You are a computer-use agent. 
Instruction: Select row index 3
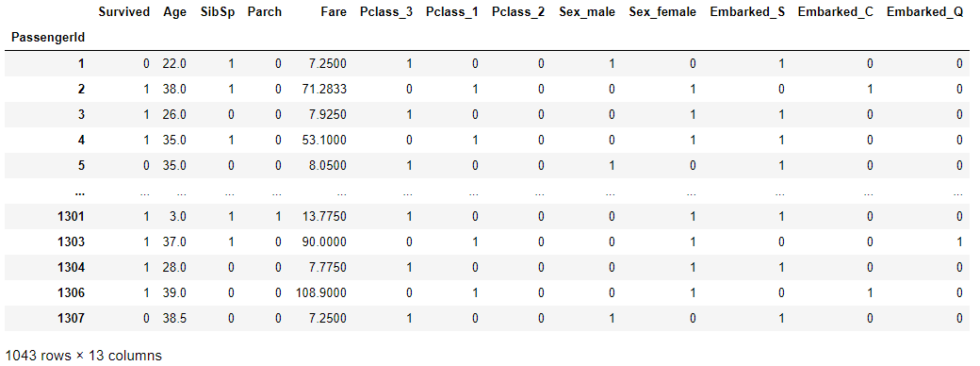(81, 114)
